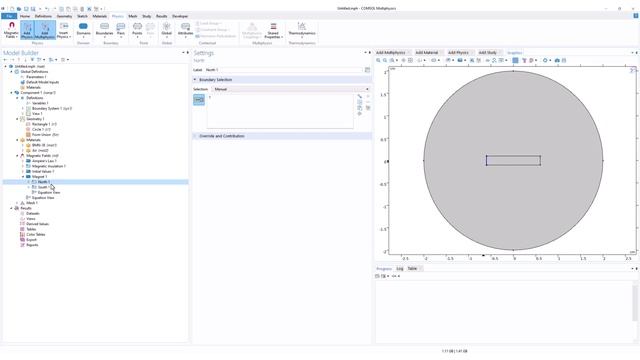Switch to the Home ribbon tab
The width and height of the screenshot is (640, 360).
click(25, 16)
